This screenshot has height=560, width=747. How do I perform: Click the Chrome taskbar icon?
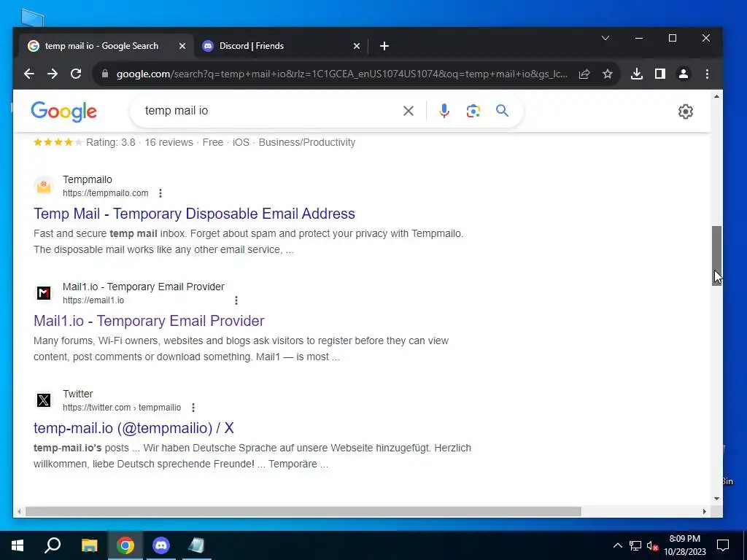tap(125, 545)
